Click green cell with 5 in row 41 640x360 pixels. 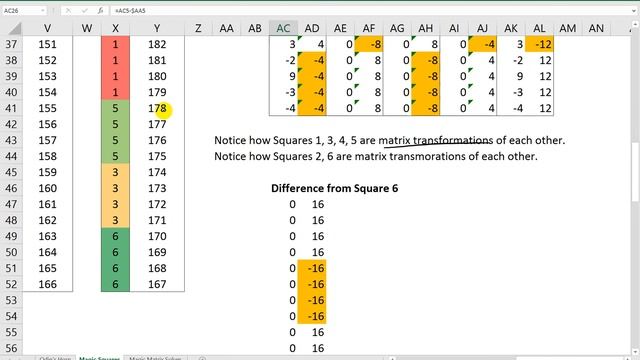coord(116,108)
